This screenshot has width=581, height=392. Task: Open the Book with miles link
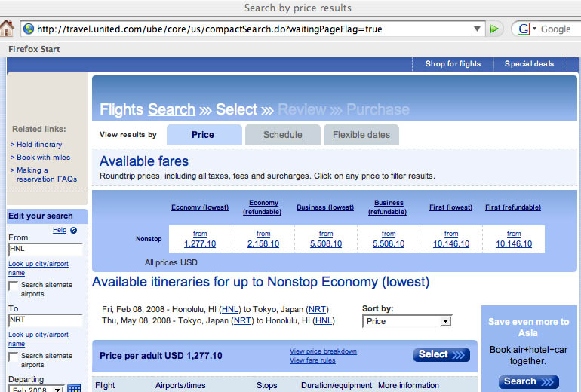click(43, 158)
